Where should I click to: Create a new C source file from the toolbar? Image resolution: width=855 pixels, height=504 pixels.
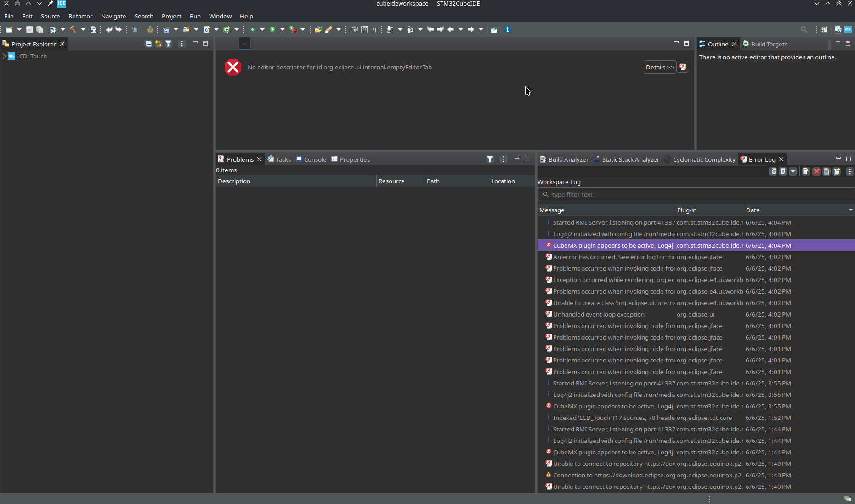pos(206,29)
